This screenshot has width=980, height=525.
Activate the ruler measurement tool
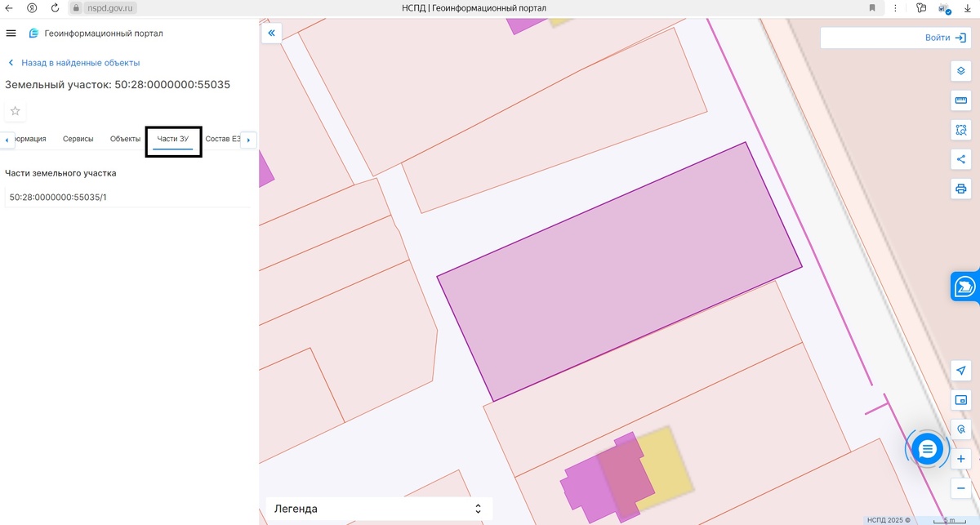961,100
